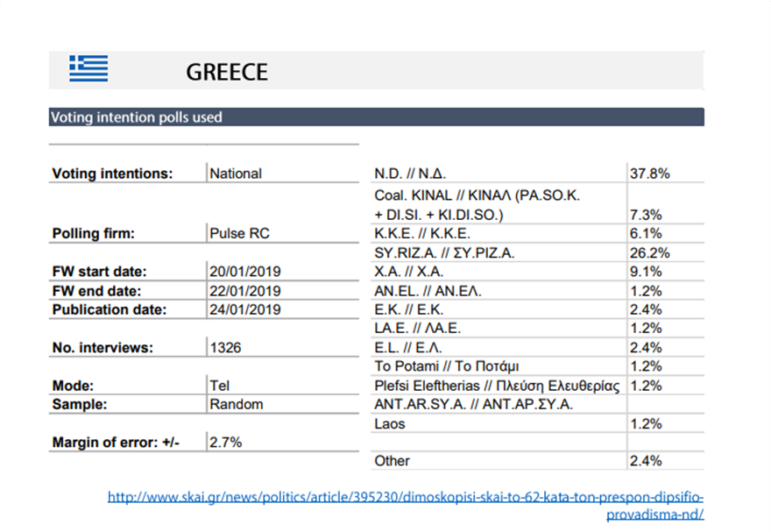The width and height of the screenshot is (771, 532).
Task: Click the FW start date value 20/01/2019
Action: click(x=244, y=272)
